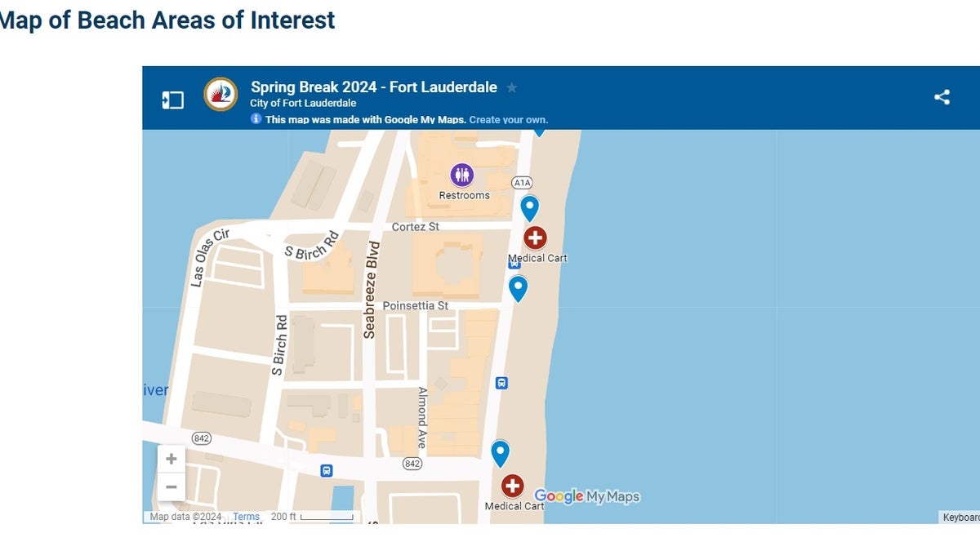Click blue pin above Cortez St
Viewport: 980px width, 551px height.
(530, 209)
